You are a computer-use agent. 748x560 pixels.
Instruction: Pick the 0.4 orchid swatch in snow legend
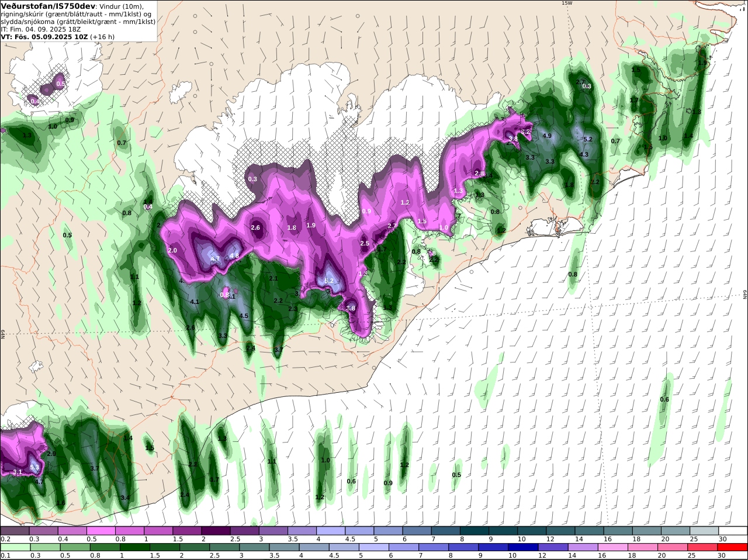[x=72, y=531]
